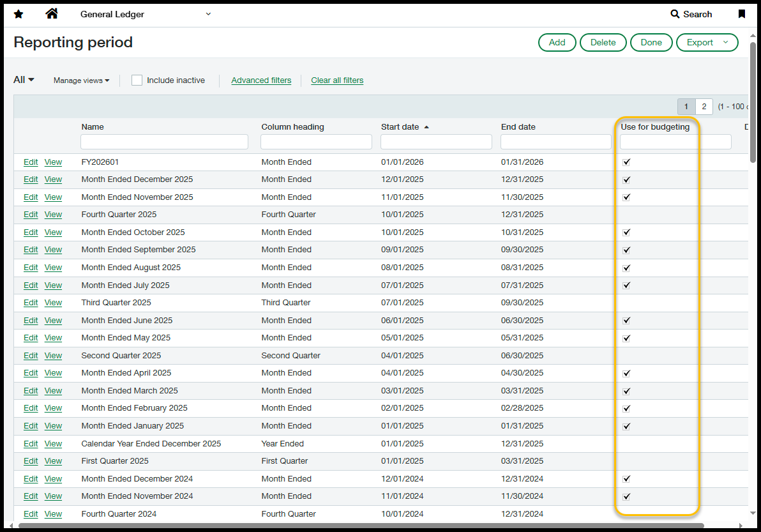Click the Search magnifier icon

click(x=675, y=14)
